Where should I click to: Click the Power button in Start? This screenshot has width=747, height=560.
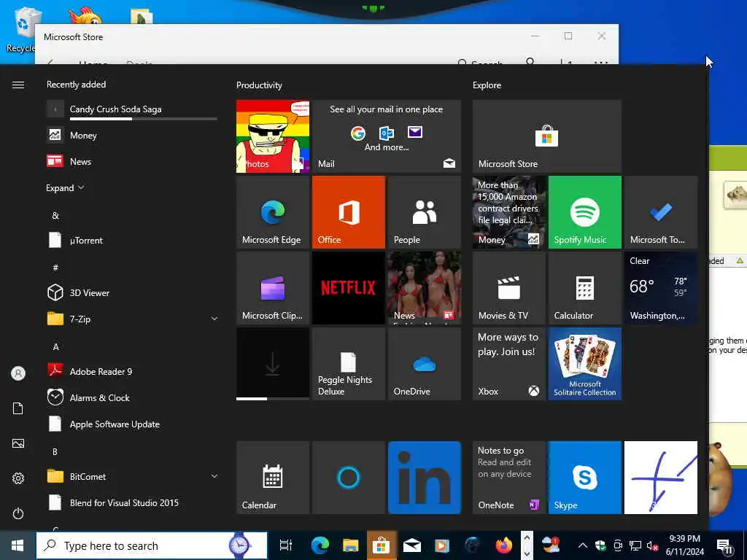[x=18, y=513]
